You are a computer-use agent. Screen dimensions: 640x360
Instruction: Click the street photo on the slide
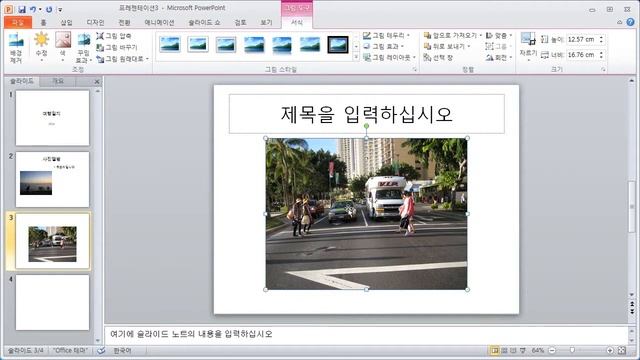coord(366,214)
